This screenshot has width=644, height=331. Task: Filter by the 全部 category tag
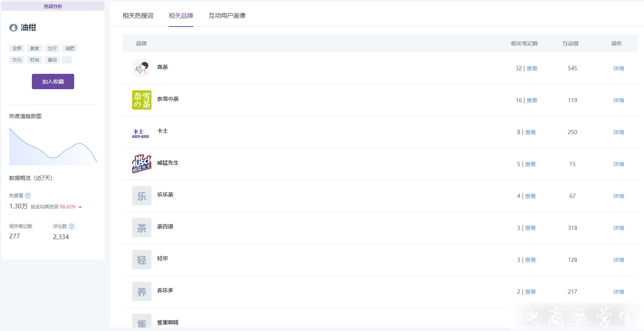point(17,48)
